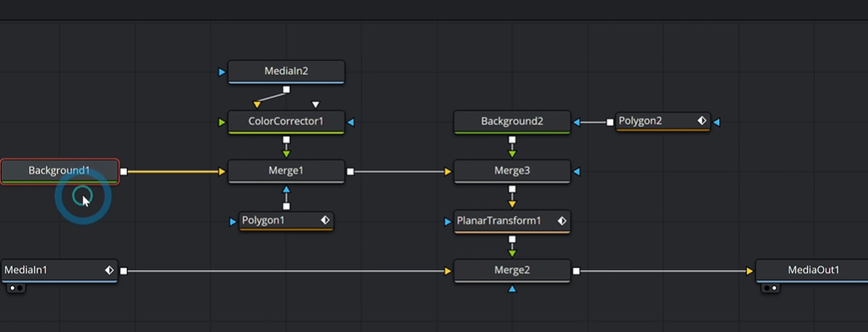Click the keyframe diamond icon on MediaIn1
Screen dimensions: 868x332
click(x=109, y=270)
